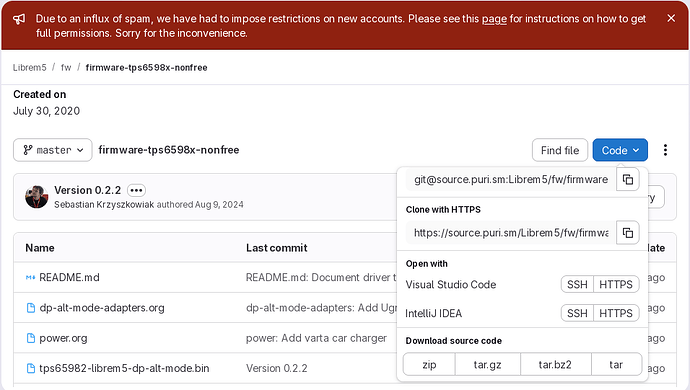Open the 'README.md: Document driver' commit

pos(321,277)
